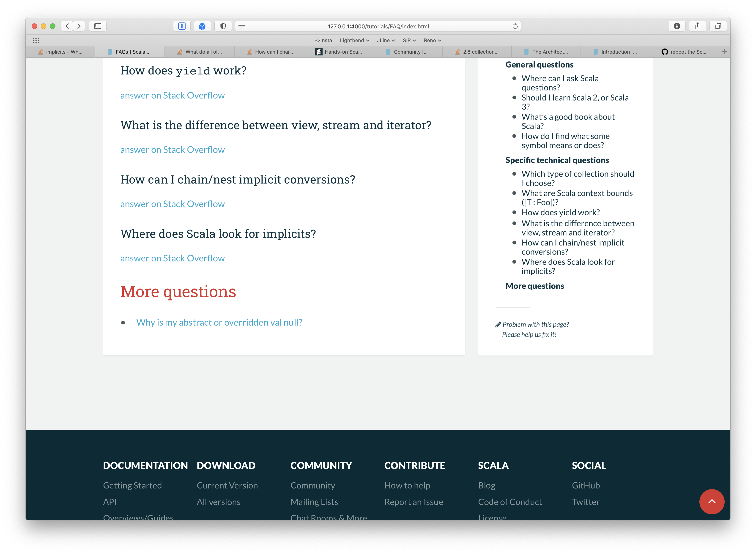Open footer link 'API'

pyautogui.click(x=110, y=502)
